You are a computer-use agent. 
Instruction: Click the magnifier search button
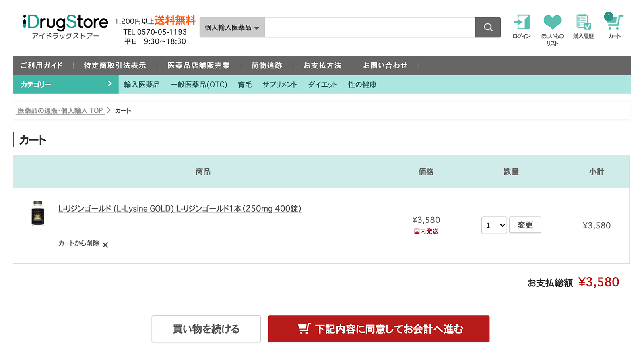pos(488,27)
